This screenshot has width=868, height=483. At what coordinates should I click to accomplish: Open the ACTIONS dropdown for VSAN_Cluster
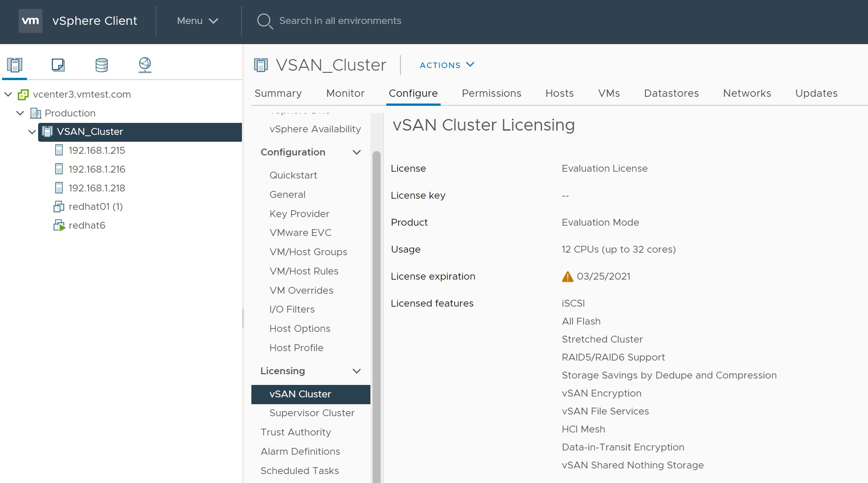447,65
